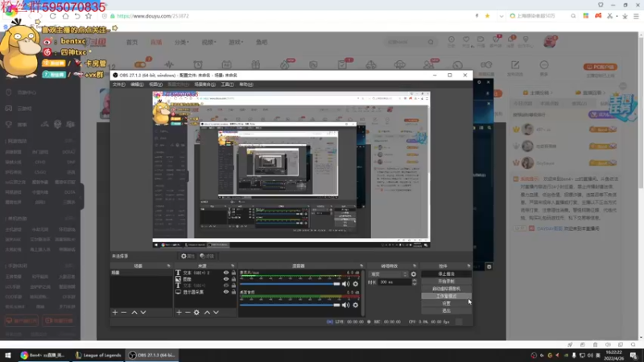Expand the 游戏 dropdown in Douyu nav
Screen dimensions: 644x362
click(236, 42)
